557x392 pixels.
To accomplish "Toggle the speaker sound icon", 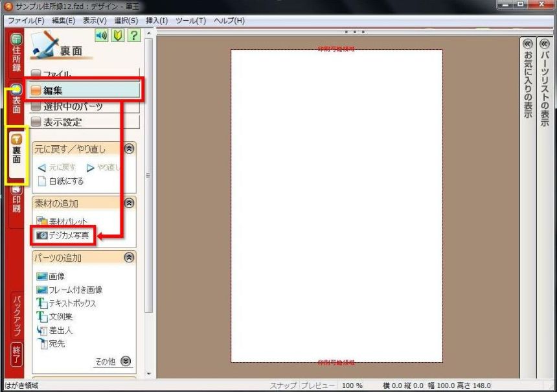I will pos(101,36).
